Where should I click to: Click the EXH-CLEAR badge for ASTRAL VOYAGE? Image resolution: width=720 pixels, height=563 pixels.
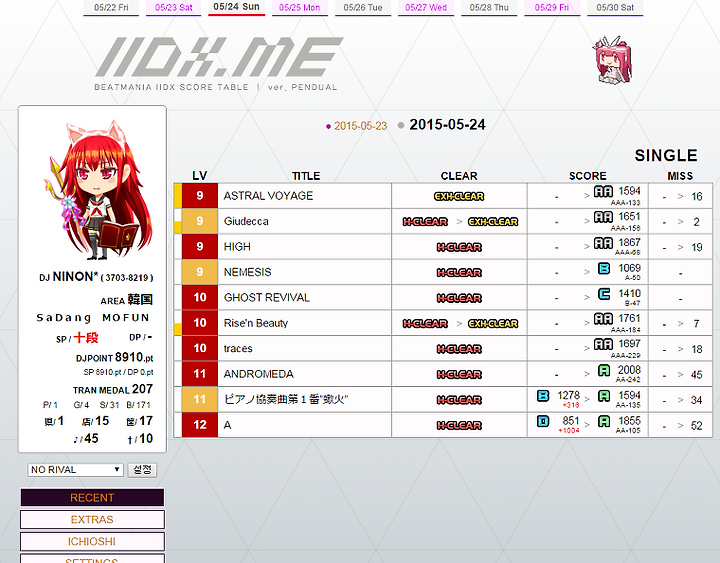point(459,197)
